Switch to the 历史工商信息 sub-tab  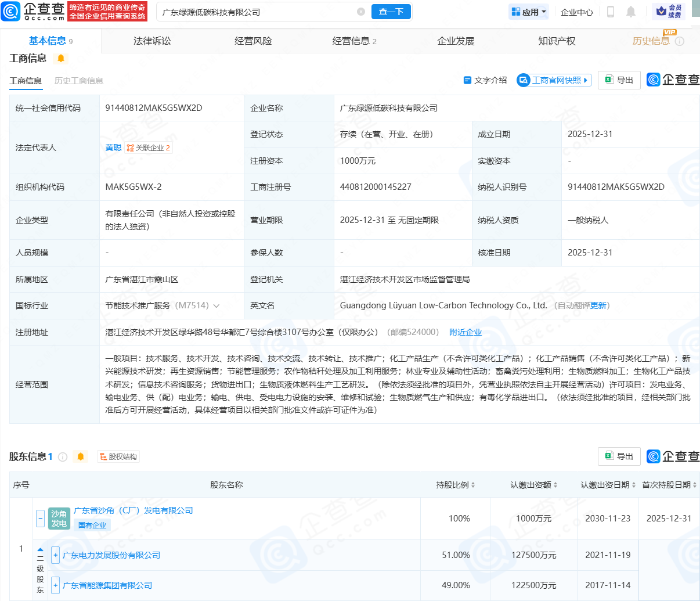point(78,81)
